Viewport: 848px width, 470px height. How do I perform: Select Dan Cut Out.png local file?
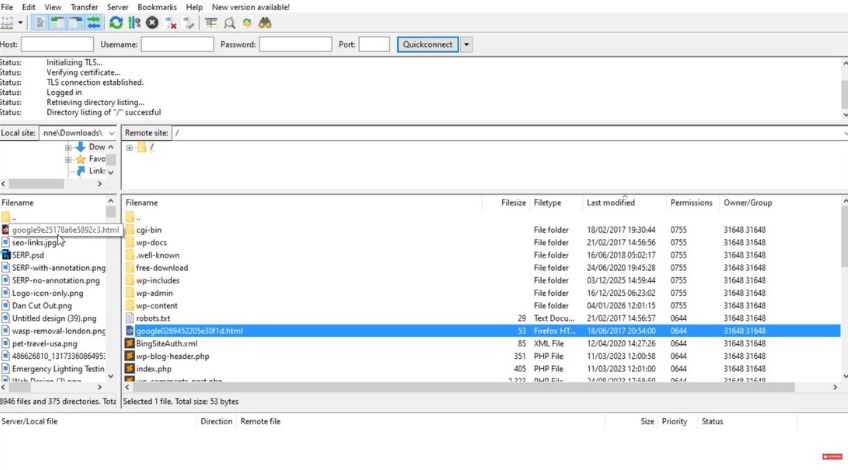(42, 306)
